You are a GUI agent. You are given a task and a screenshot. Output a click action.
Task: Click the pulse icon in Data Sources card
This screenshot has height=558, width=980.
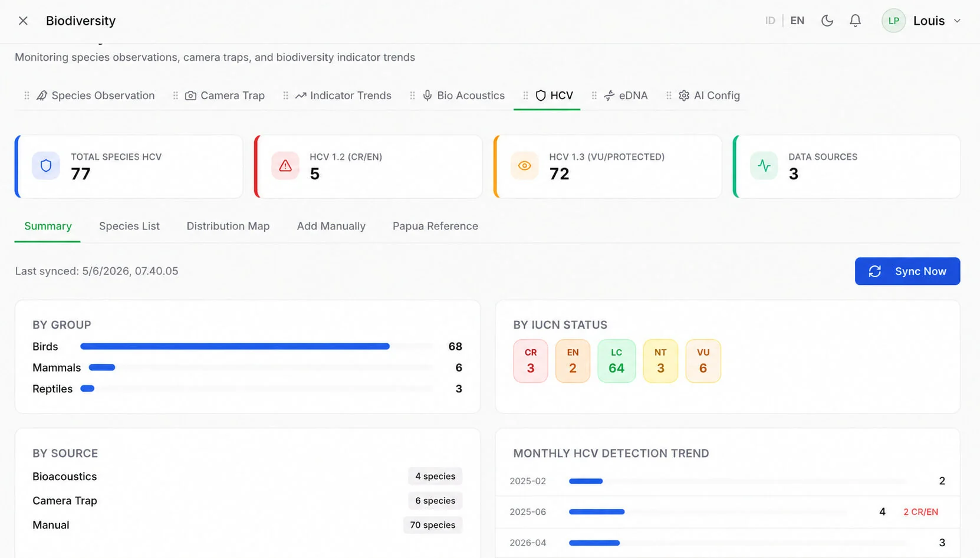764,166
